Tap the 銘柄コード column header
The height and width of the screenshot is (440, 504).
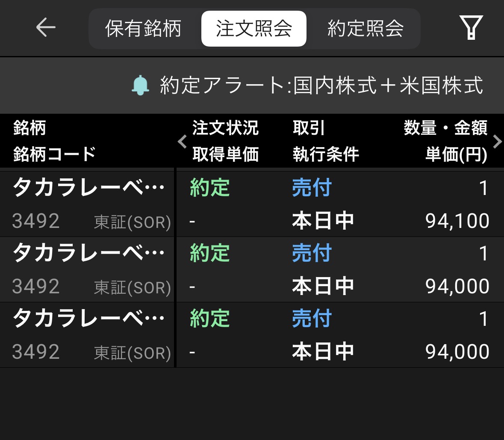(54, 154)
